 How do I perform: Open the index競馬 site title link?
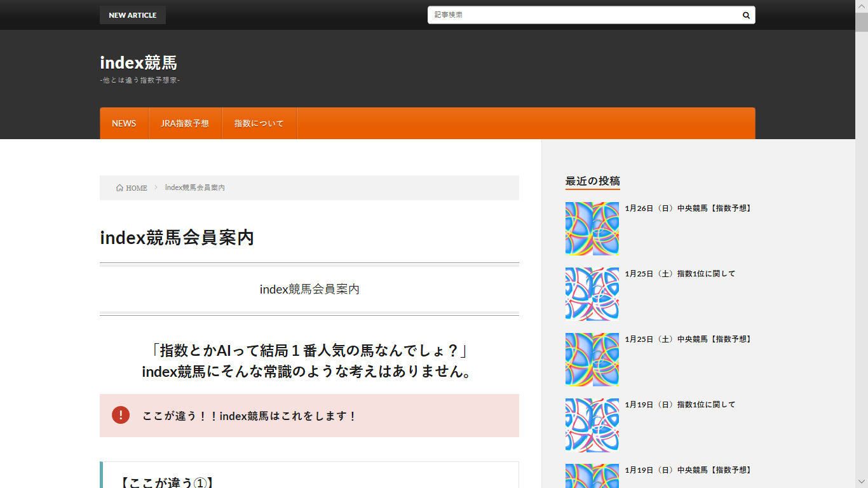[139, 62]
